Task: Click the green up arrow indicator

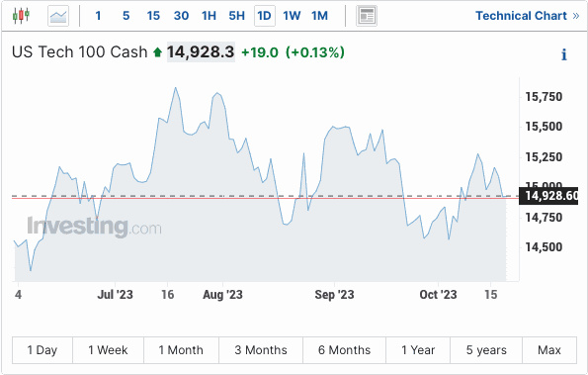Action: (157, 52)
